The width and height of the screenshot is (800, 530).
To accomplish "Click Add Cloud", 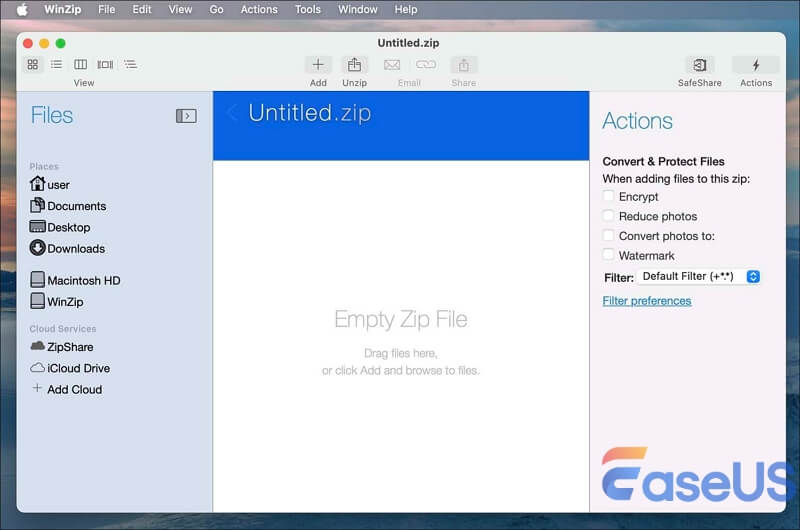I will pos(67,389).
